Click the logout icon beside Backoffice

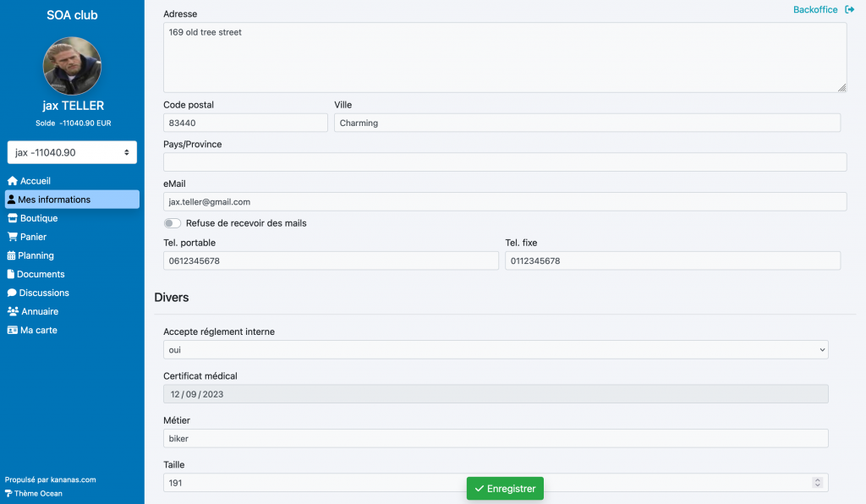pyautogui.click(x=850, y=10)
